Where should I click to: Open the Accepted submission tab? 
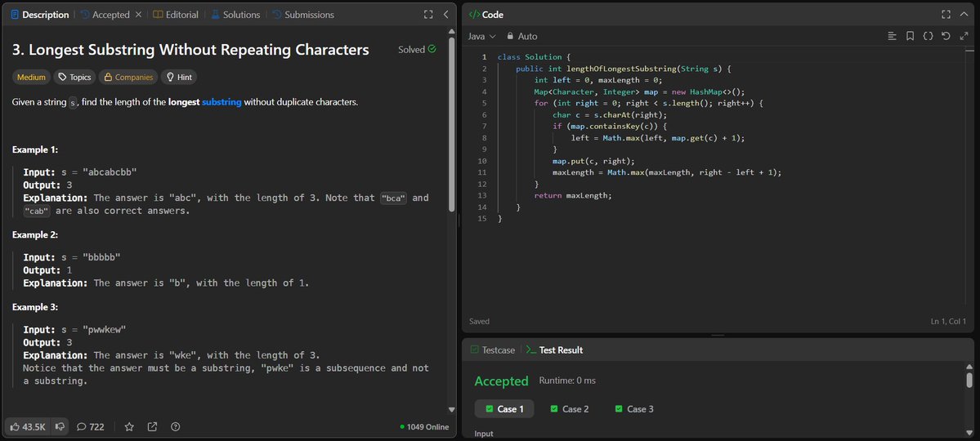[105, 15]
